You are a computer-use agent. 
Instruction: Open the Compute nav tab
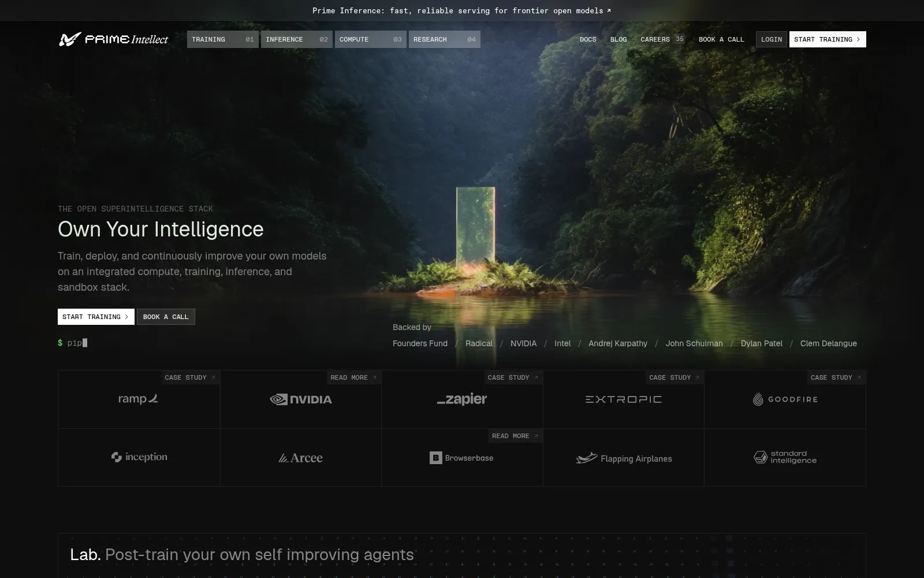pos(370,39)
